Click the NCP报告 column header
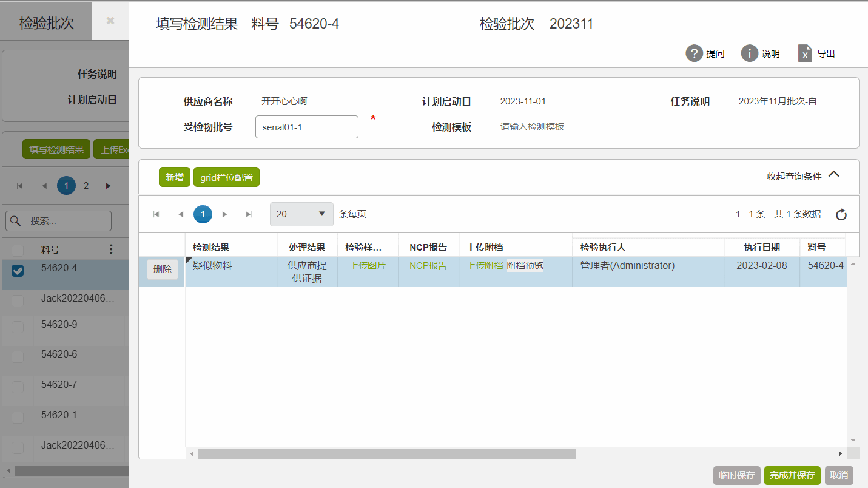 428,247
